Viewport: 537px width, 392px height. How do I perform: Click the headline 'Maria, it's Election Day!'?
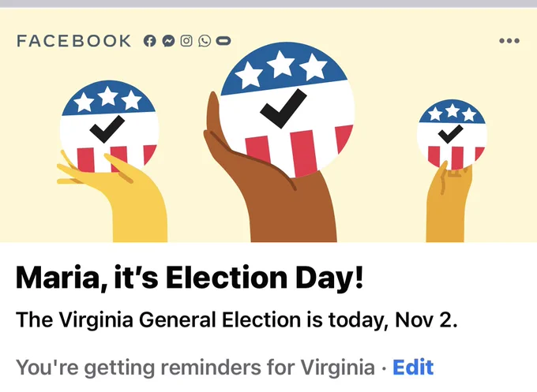point(190,278)
